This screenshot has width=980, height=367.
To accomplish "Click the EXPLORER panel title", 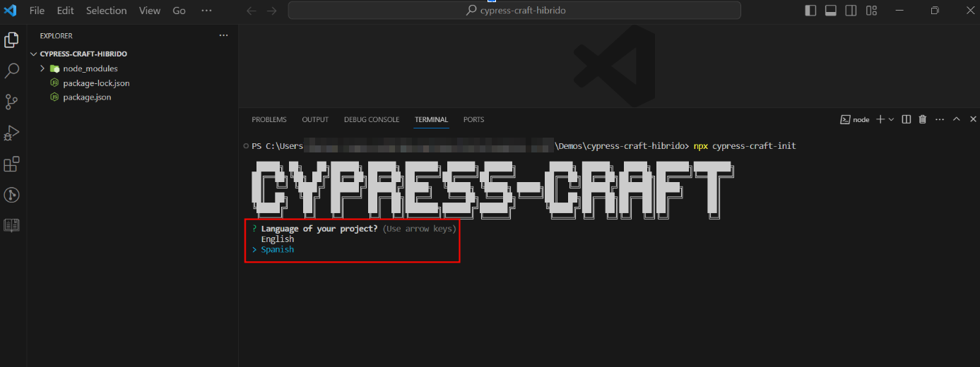I will pos(56,36).
